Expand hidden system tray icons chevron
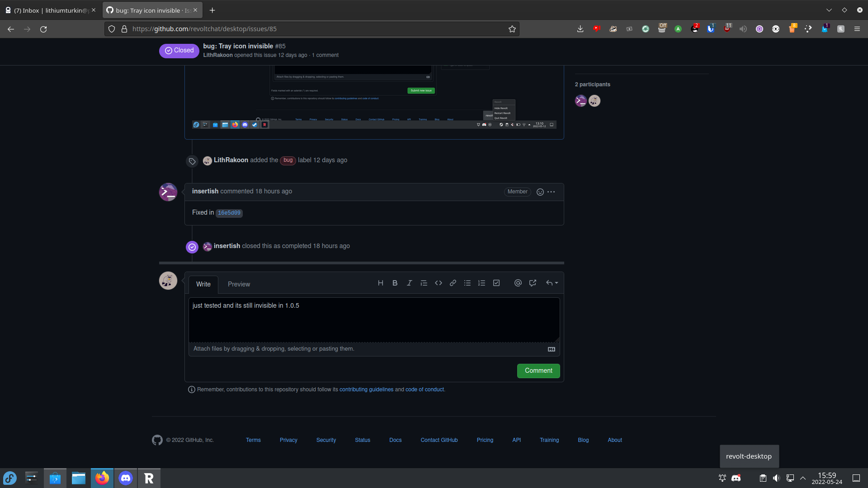 coord(803,478)
